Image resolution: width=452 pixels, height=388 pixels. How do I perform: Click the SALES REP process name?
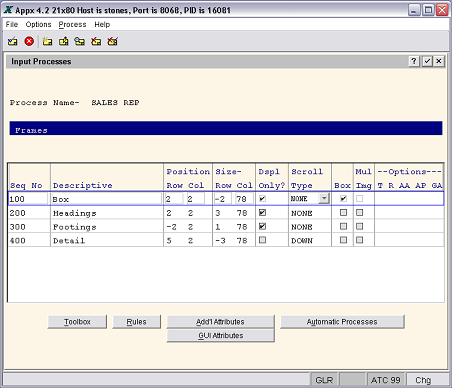[115, 102]
